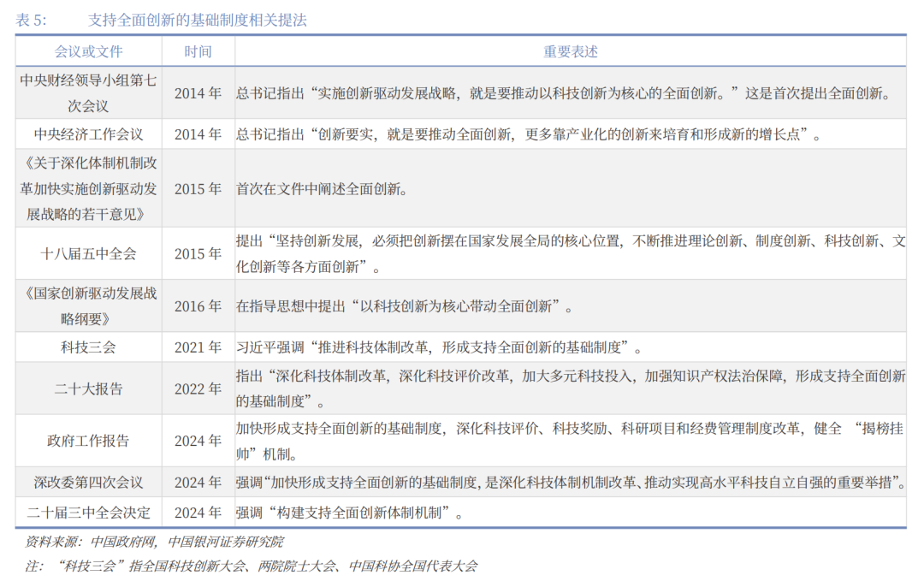Screen dimensions: 924x587
Task: Click the statement starting 提出“坚持创新发展
Action: [x=571, y=254]
